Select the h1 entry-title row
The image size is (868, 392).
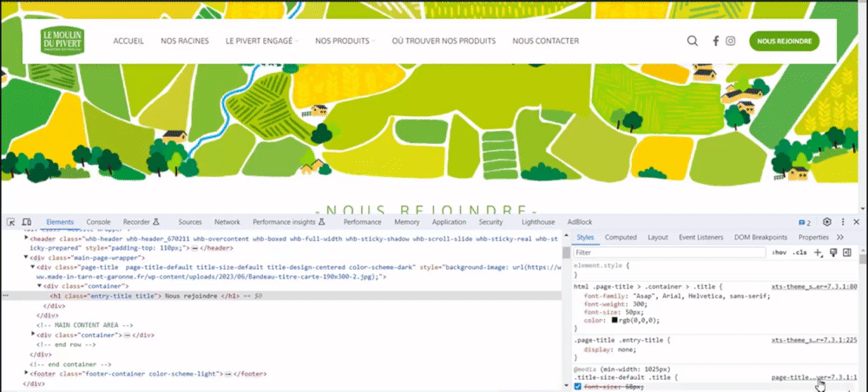click(x=281, y=297)
